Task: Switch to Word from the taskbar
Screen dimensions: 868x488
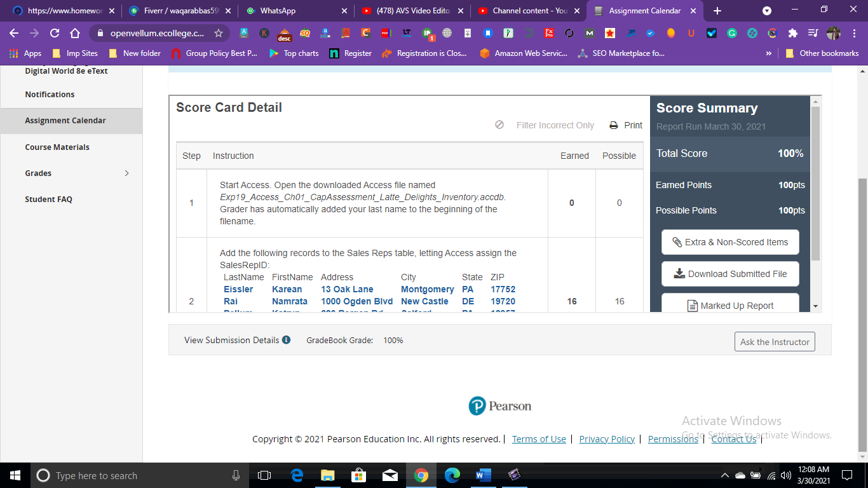Action: click(x=484, y=475)
